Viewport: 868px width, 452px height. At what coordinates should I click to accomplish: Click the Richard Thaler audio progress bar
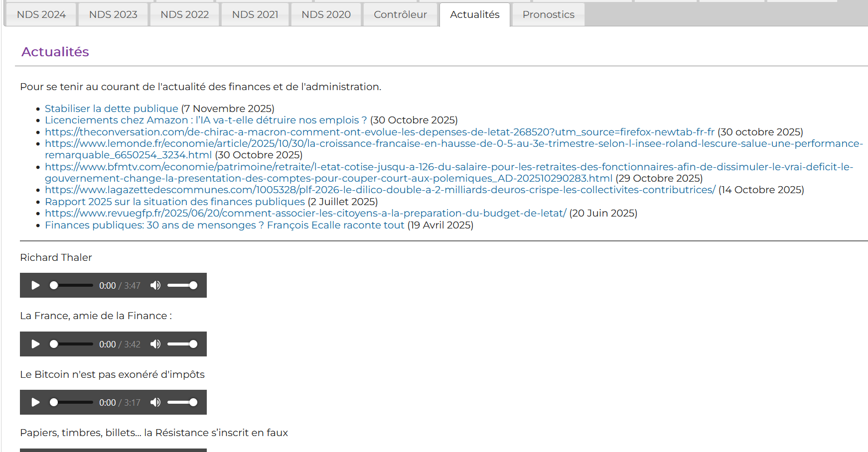(71, 285)
